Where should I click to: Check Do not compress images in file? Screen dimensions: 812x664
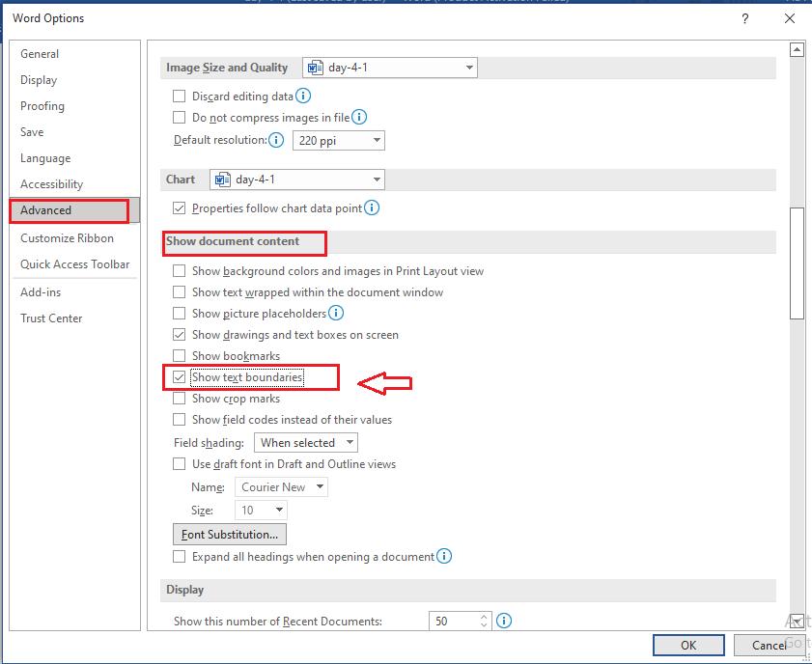[179, 118]
